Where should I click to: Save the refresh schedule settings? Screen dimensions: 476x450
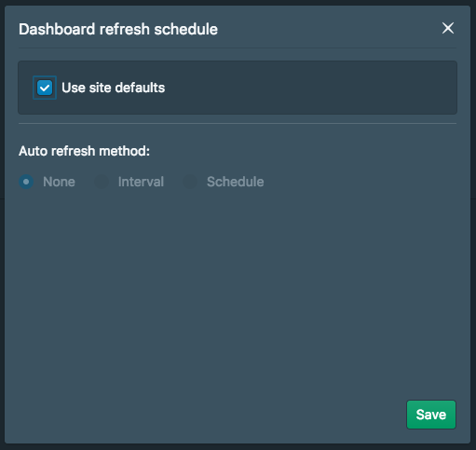pyautogui.click(x=431, y=415)
